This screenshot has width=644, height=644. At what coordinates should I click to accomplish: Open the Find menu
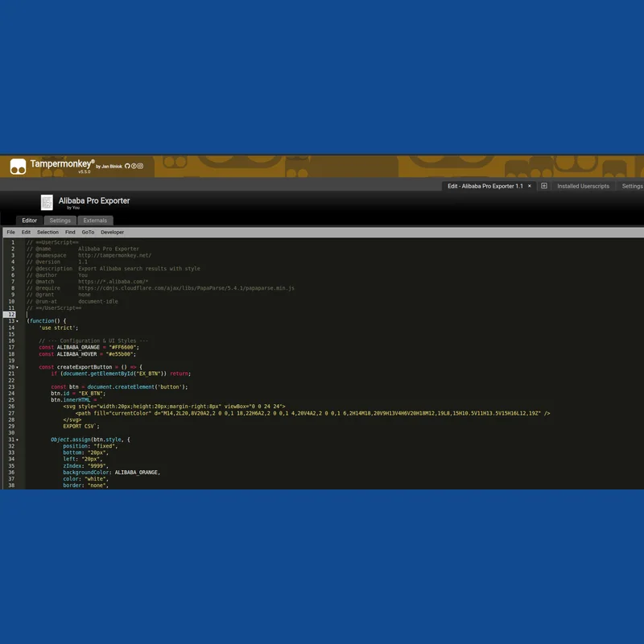(70, 232)
